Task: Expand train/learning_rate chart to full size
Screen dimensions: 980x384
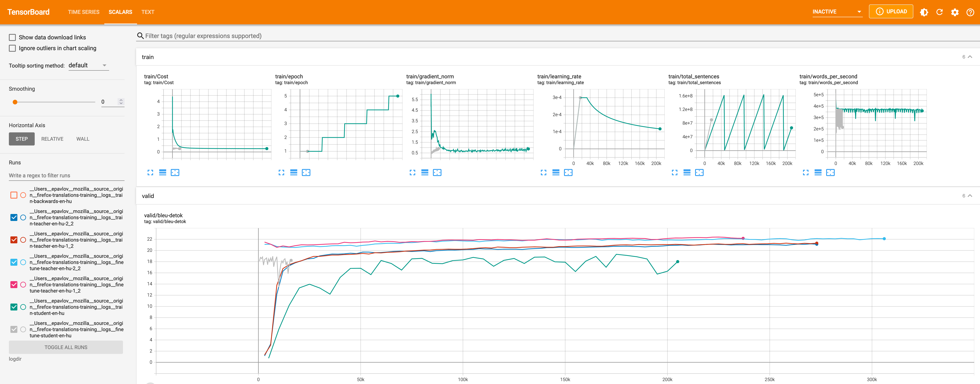Action: [x=544, y=173]
